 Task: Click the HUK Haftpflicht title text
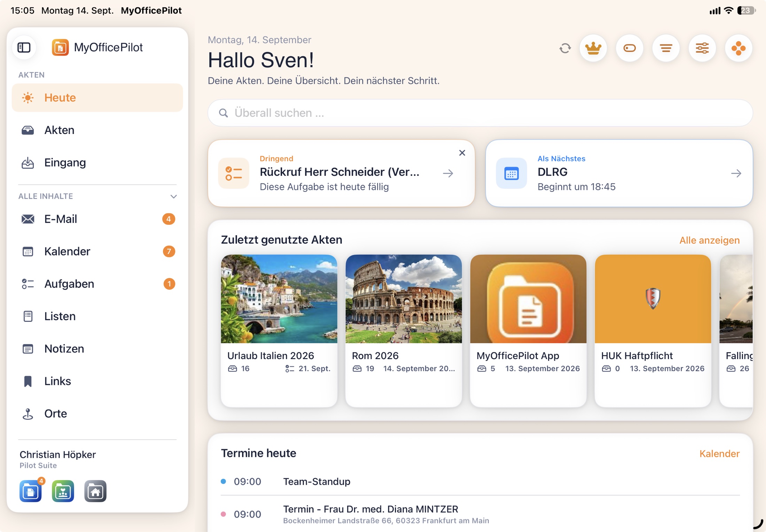pos(637,356)
